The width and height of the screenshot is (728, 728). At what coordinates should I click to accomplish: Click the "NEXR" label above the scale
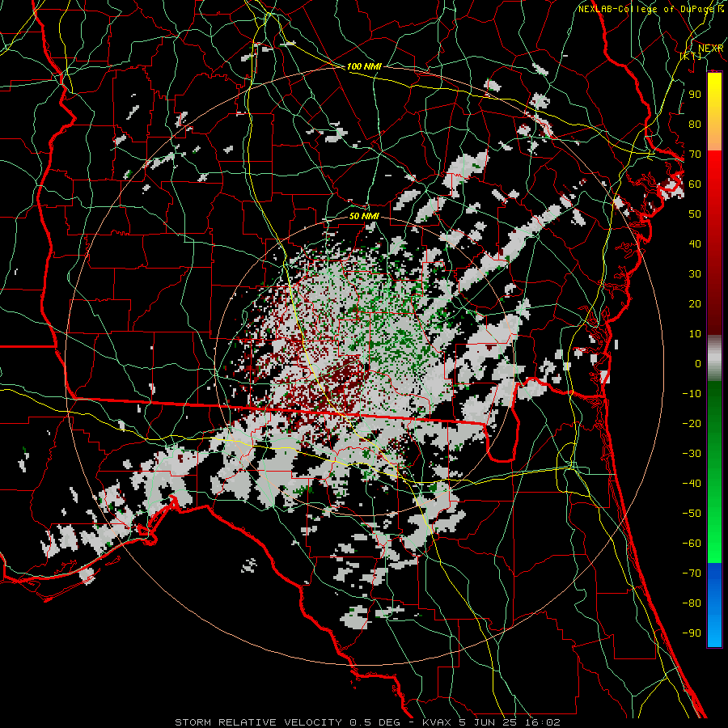coord(711,49)
